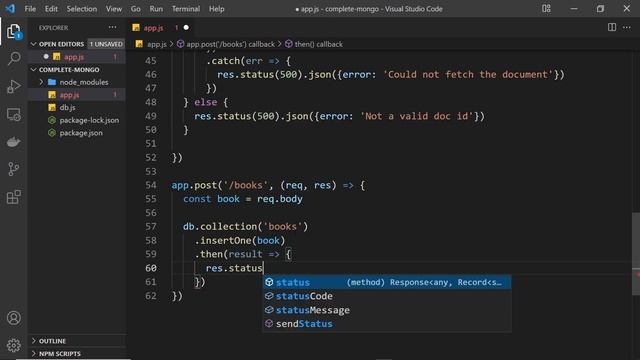
Task: Click the editor vertical scrollbar
Action: (636, 253)
